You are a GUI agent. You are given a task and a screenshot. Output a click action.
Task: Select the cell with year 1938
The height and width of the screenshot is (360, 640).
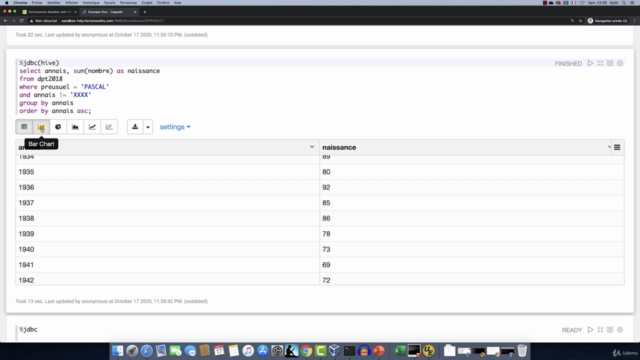[x=167, y=218]
